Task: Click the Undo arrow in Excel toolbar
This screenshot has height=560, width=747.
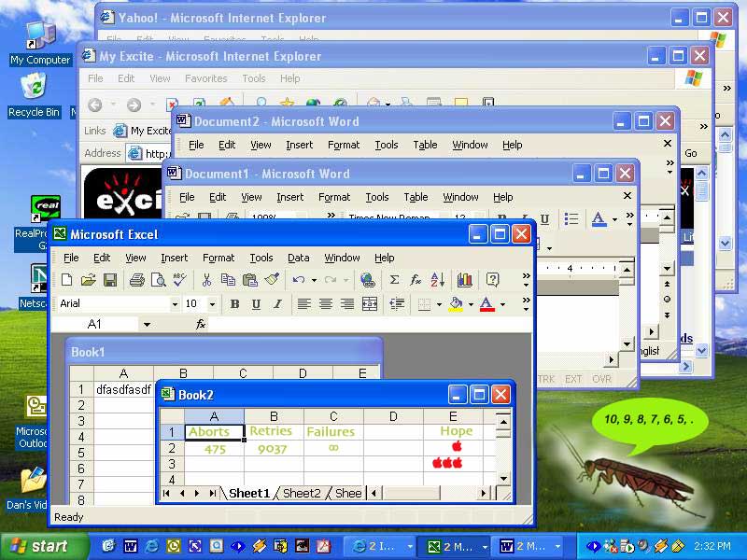Action: 299,280
